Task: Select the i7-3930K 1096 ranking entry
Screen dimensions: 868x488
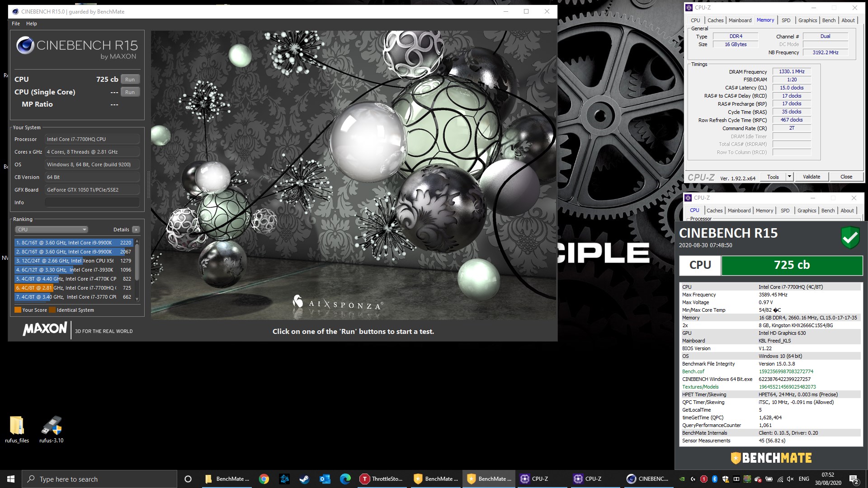Action: pos(74,270)
